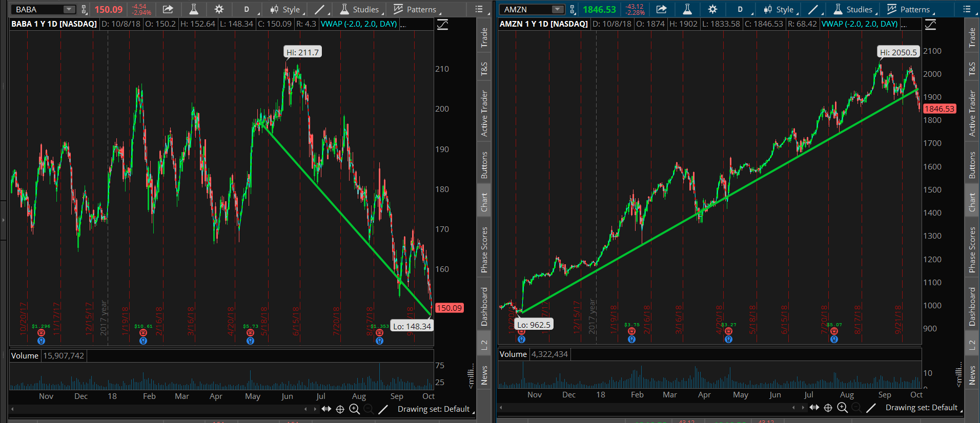Click AMZN earnings phone icon labeled $3.27
980x423 pixels.
pos(728,331)
